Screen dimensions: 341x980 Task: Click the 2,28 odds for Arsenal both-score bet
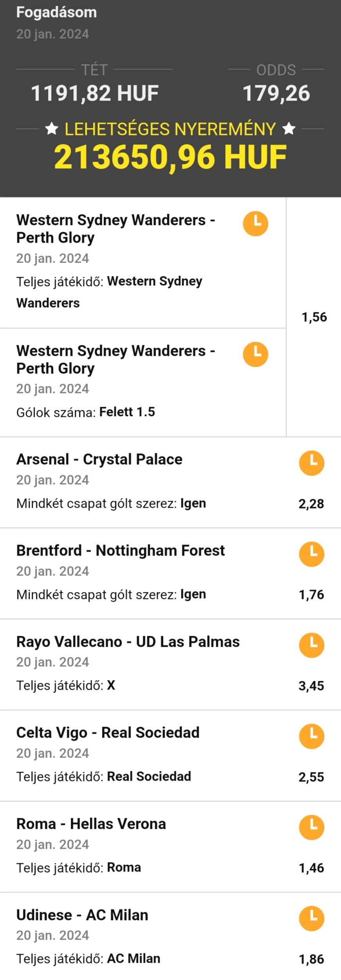point(311,504)
